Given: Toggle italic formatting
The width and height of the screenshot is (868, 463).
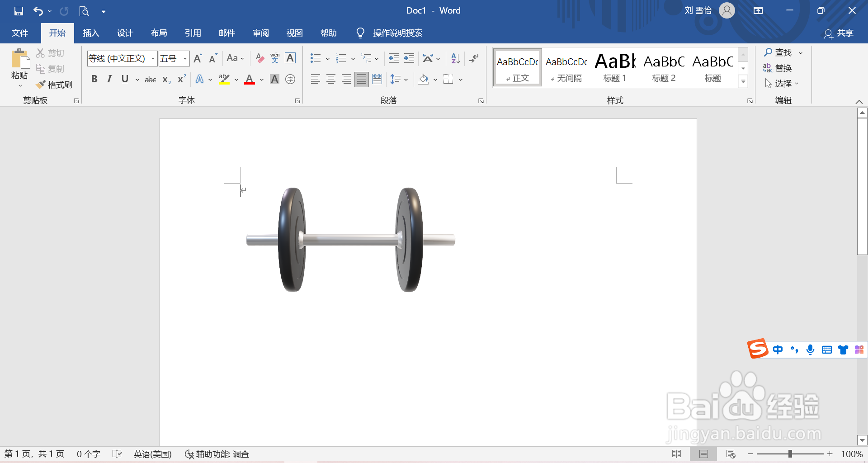Looking at the screenshot, I should pos(108,79).
